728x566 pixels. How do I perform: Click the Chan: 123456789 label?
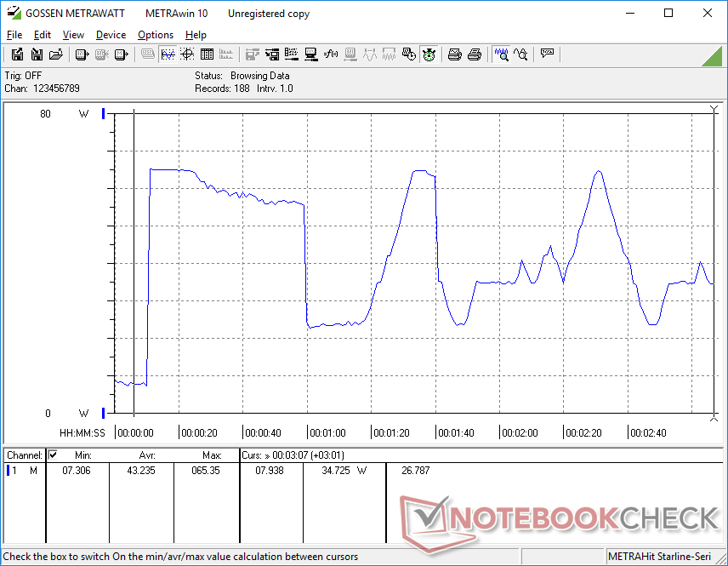pos(43,89)
